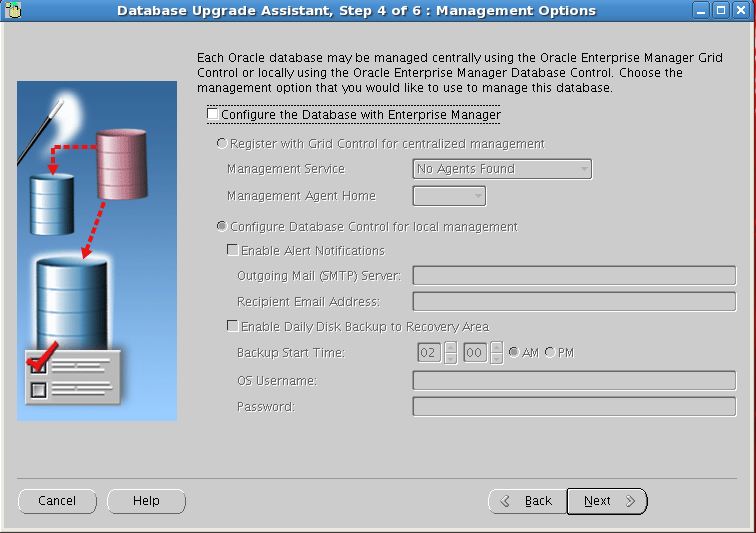Screen dimensions: 756x533
Task: Click the Recipient Email Address field
Action: (x=574, y=301)
